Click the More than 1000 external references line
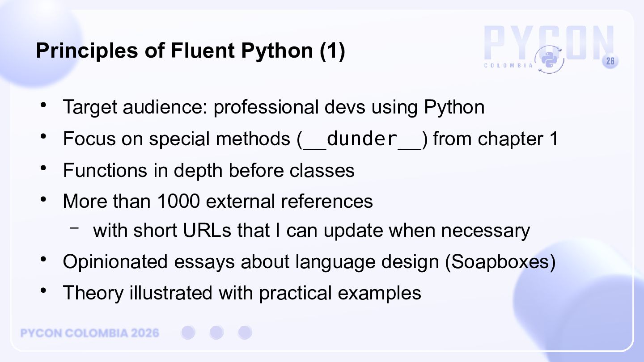The width and height of the screenshot is (644, 362). [218, 201]
